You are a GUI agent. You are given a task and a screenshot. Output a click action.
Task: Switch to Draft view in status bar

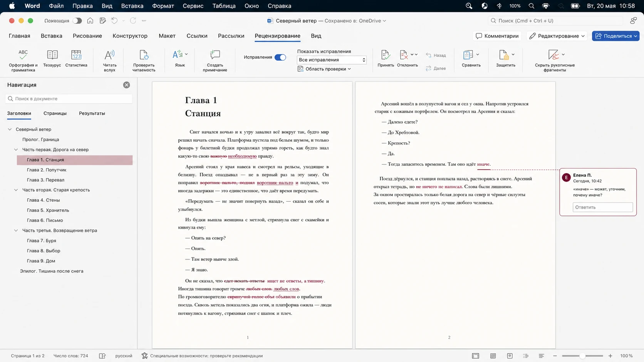541,356
